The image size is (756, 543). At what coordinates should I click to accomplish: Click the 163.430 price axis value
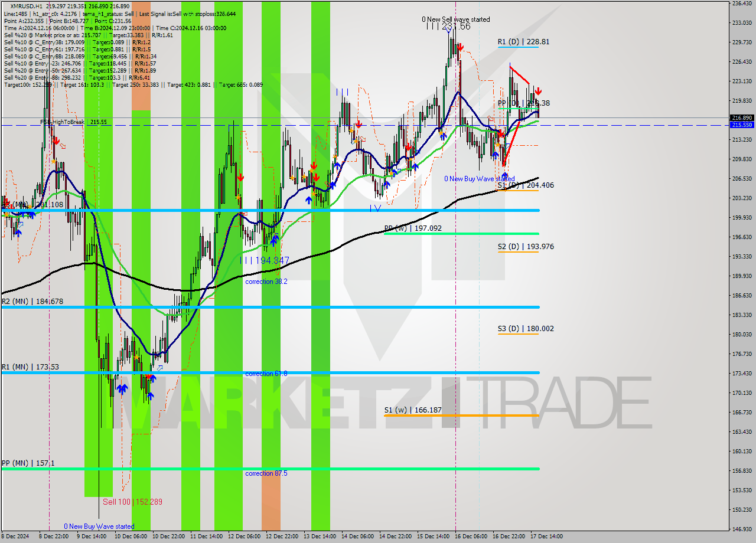[x=742, y=431]
